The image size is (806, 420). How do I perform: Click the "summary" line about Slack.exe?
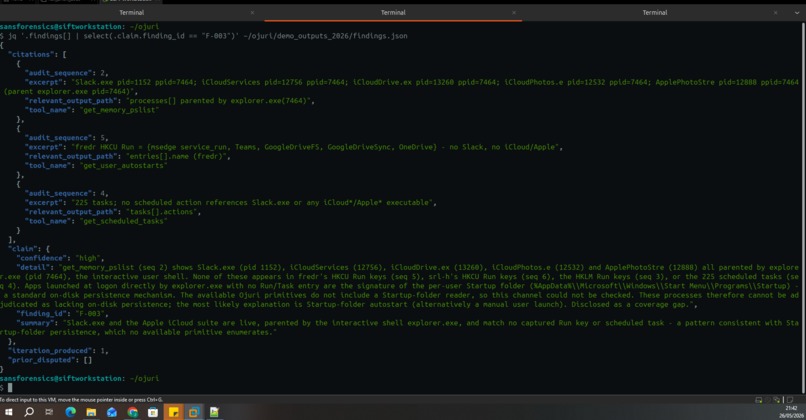click(400, 327)
